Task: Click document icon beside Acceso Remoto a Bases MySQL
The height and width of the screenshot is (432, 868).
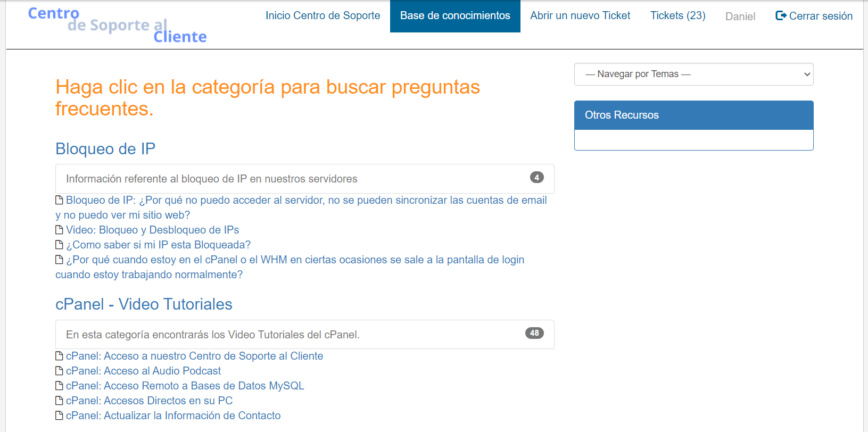Action: (60, 386)
